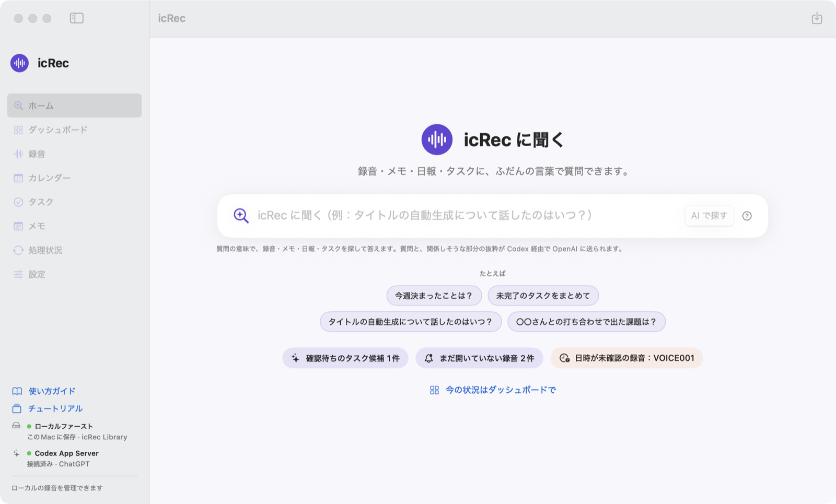Select 未完了のタスクをまとめて suggestion chip
The image size is (836, 504).
(x=543, y=296)
